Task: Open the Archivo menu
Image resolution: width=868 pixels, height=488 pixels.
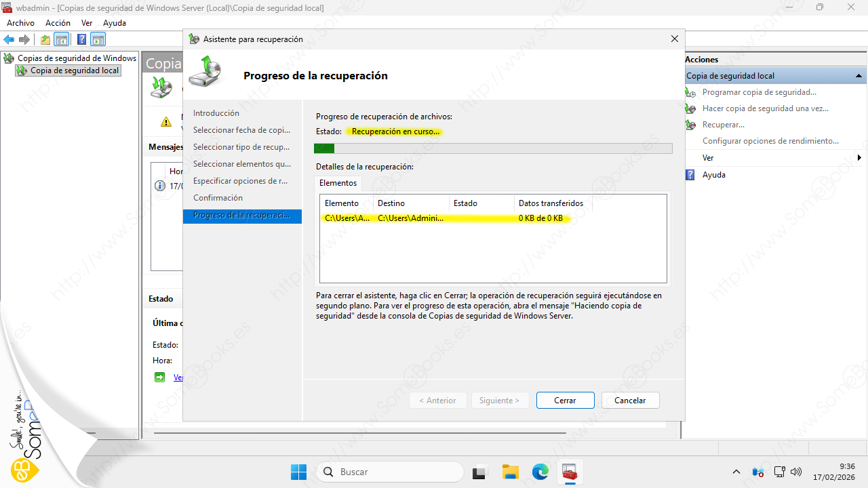Action: 20,23
